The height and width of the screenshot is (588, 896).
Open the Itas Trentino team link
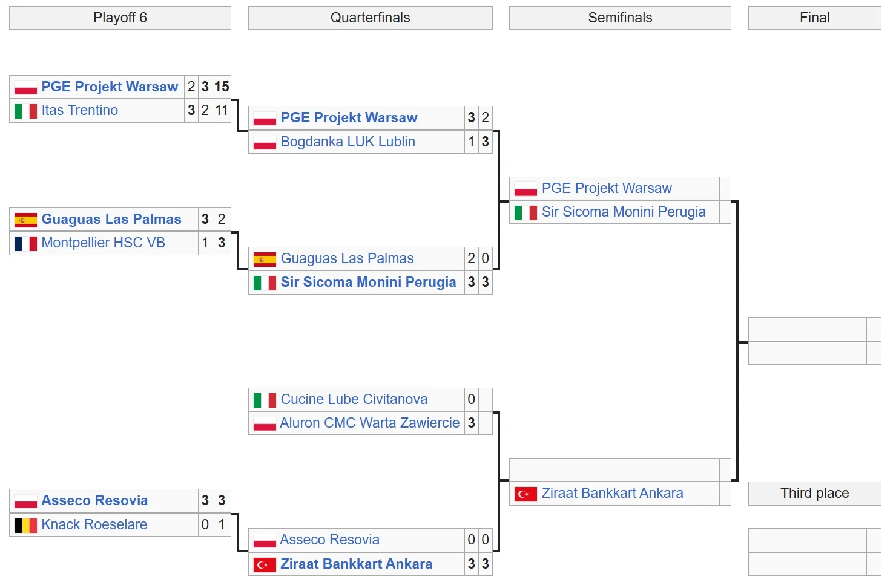[x=79, y=110]
